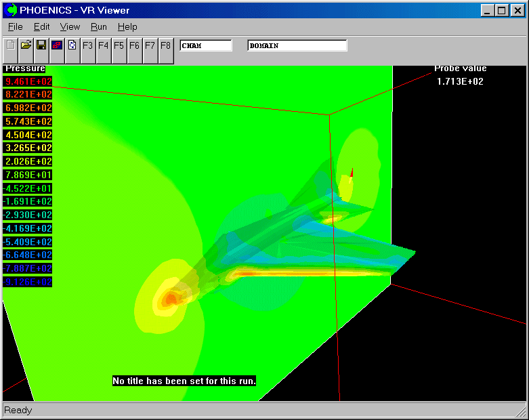
Task: Click the New file toolbar icon
Action: pyautogui.click(x=10, y=45)
